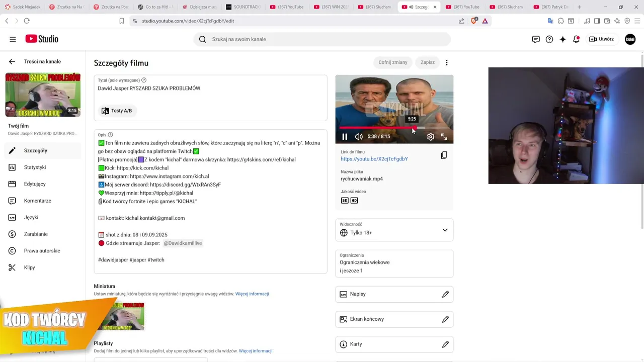Toggle the browser sidebar panel icon

click(x=597, y=21)
